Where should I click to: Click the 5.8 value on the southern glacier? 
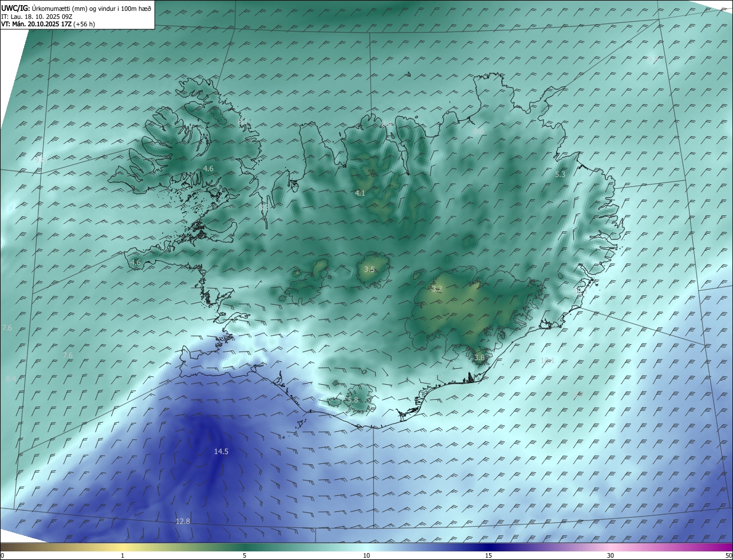(353, 400)
